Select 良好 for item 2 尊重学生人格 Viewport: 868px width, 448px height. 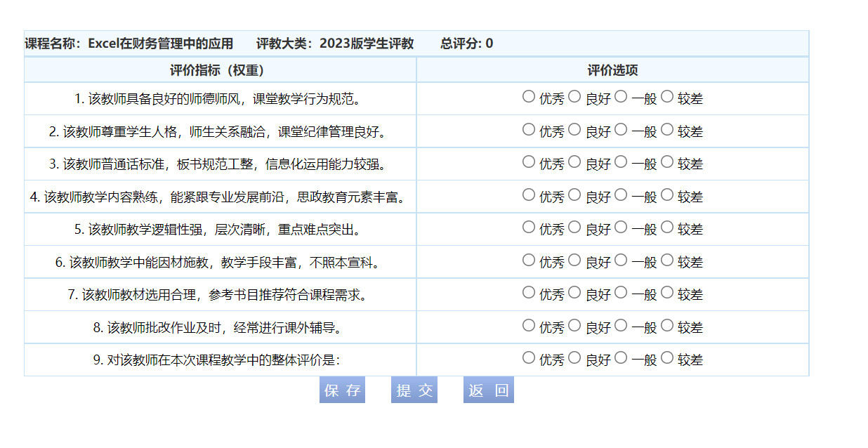[574, 129]
